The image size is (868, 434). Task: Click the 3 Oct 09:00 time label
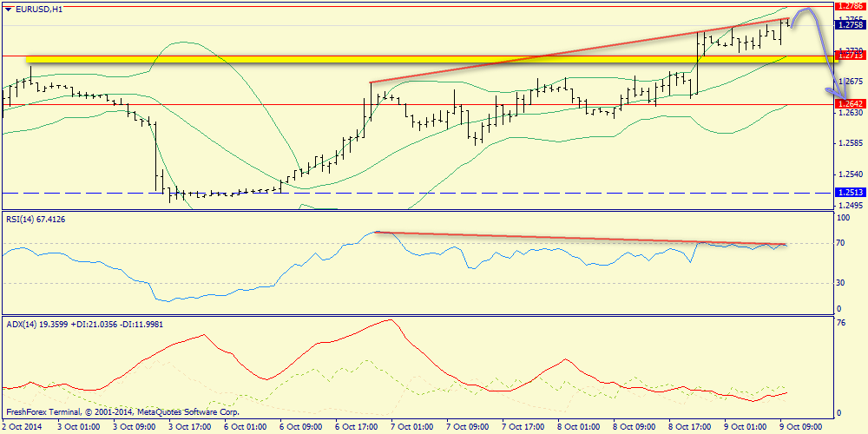tap(134, 427)
